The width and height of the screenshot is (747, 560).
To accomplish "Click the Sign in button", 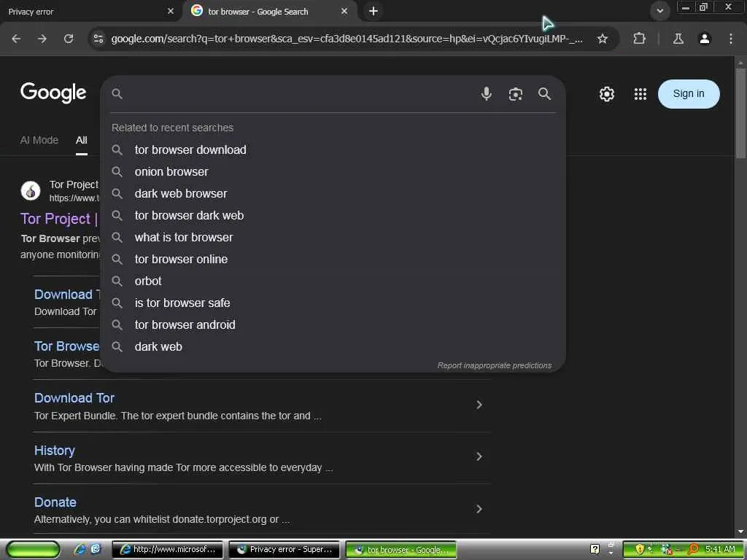I will coord(689,94).
